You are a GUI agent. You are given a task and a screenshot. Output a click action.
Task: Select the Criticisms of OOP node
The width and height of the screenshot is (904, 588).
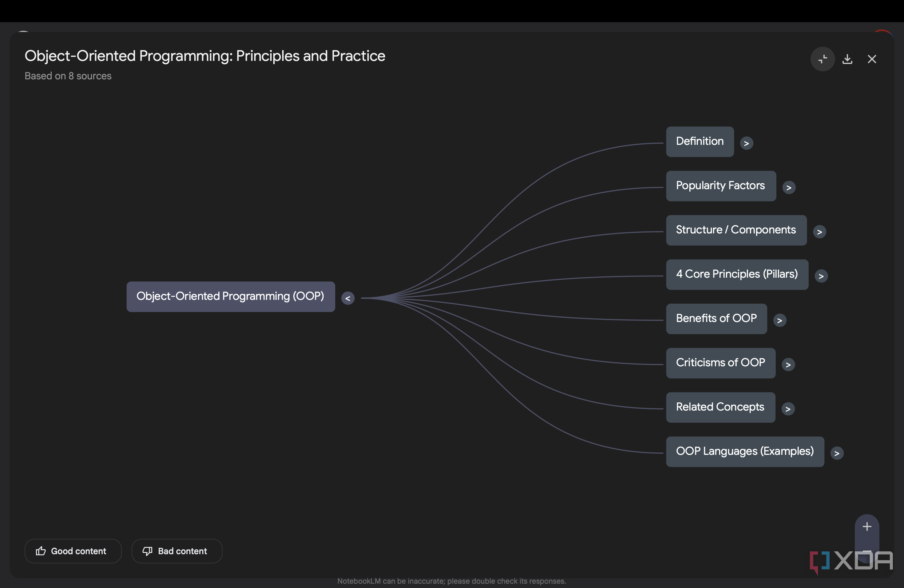point(720,363)
